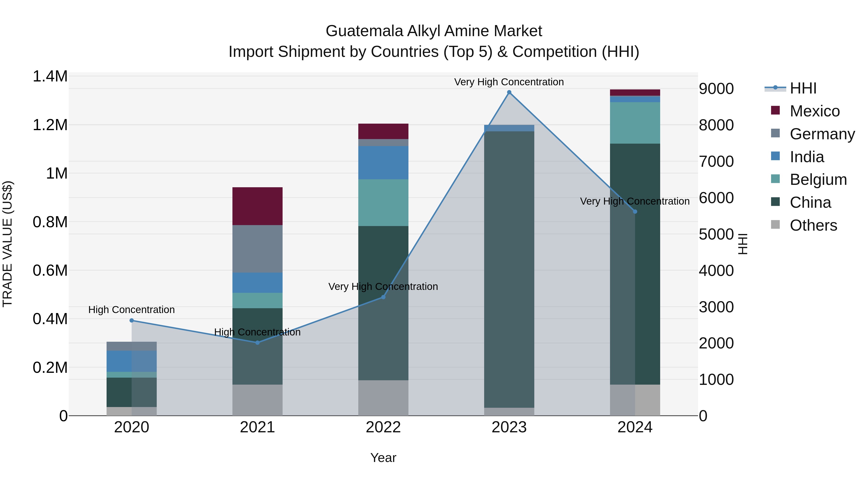Click the India segment of the 2023 bar

pos(509,128)
